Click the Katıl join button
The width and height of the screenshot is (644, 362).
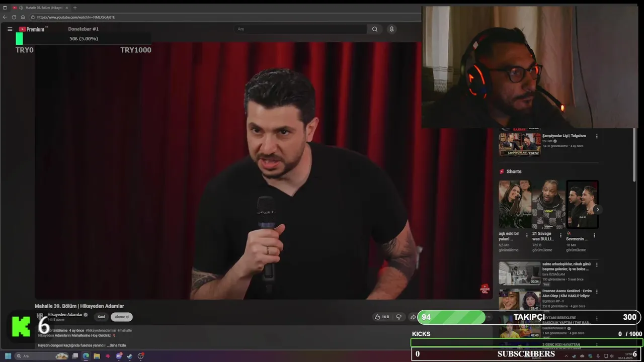coord(101,317)
